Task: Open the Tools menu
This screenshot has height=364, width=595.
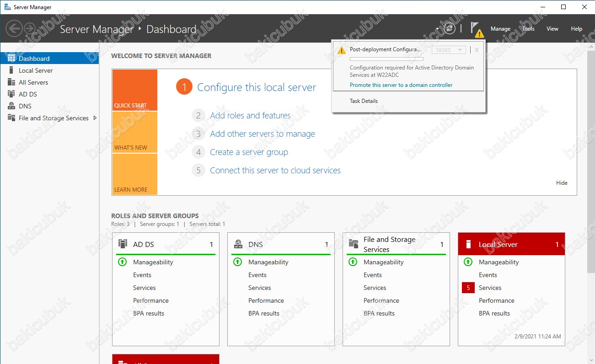Action: (x=528, y=29)
